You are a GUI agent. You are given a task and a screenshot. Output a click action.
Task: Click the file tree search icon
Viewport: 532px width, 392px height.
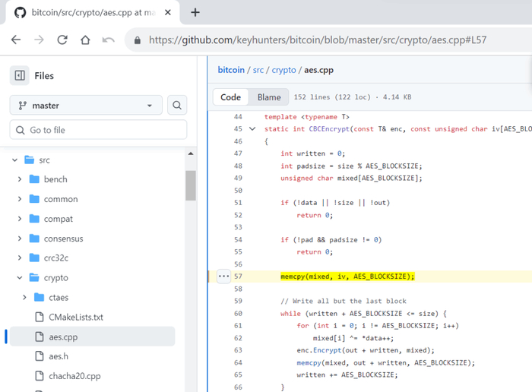click(176, 106)
